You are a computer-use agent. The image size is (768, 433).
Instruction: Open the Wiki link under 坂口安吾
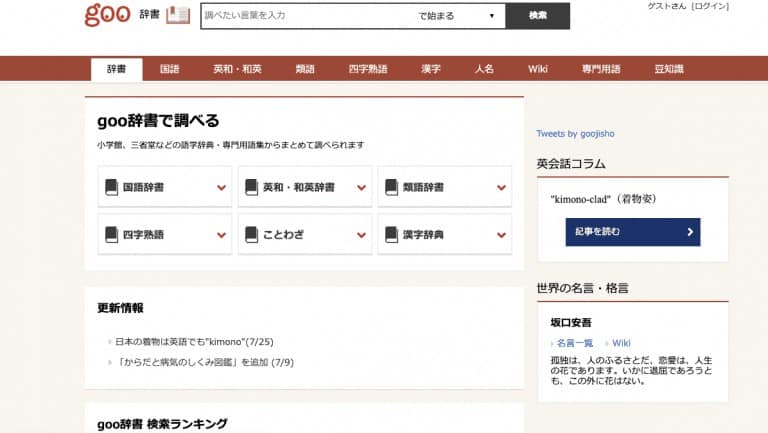coord(621,343)
